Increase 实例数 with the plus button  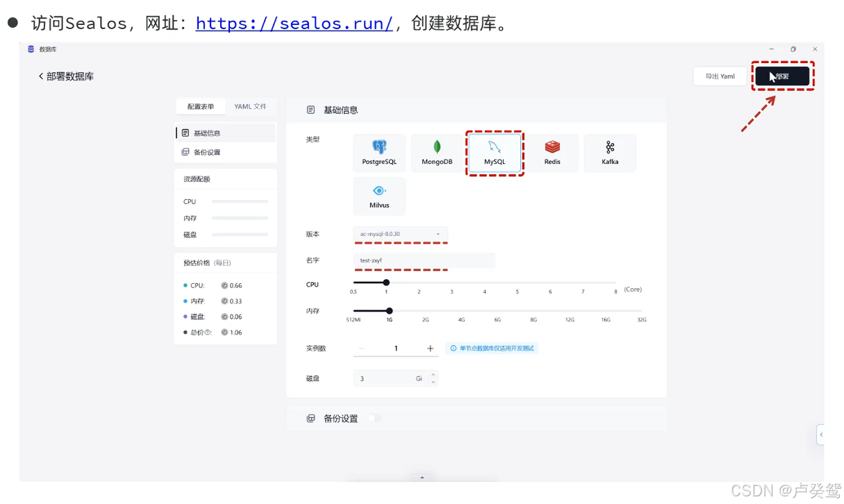coord(431,348)
